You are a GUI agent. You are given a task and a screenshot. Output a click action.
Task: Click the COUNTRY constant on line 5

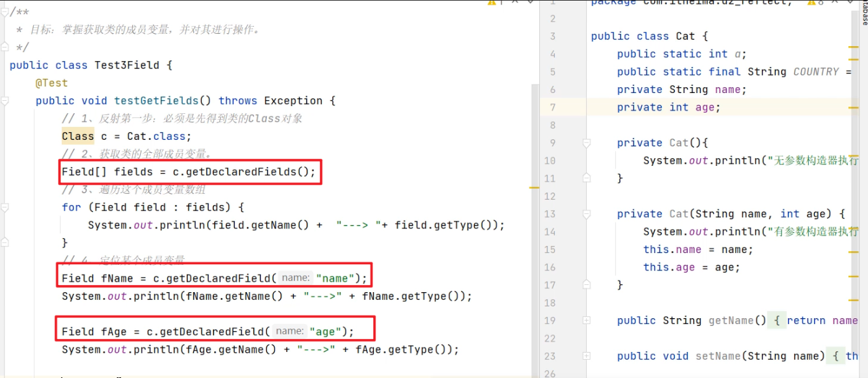(816, 72)
